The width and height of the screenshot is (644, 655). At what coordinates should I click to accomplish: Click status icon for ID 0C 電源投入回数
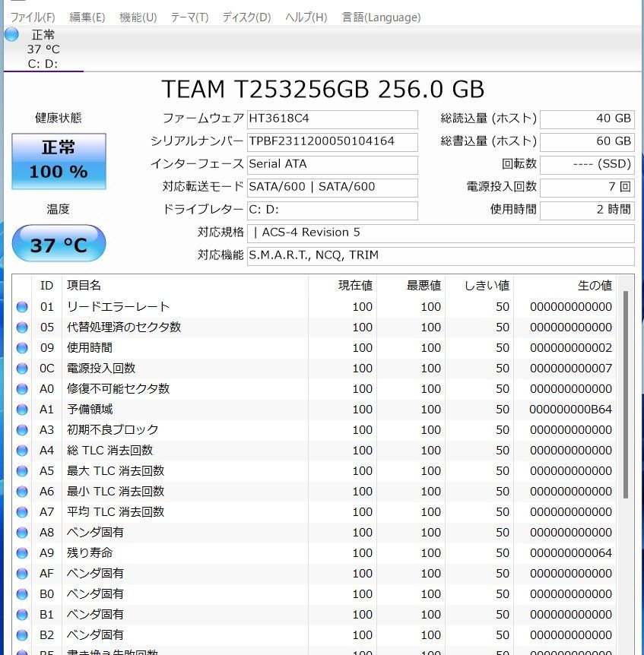pyautogui.click(x=22, y=369)
